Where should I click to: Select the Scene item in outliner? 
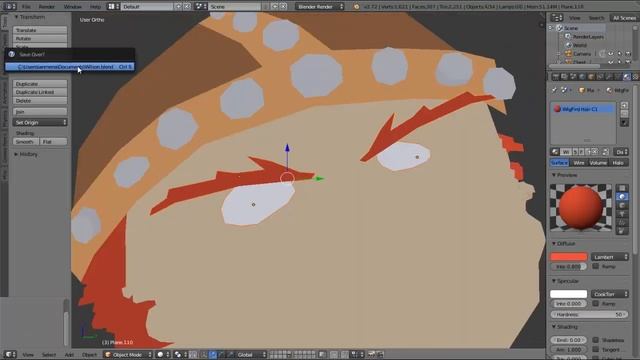570,28
